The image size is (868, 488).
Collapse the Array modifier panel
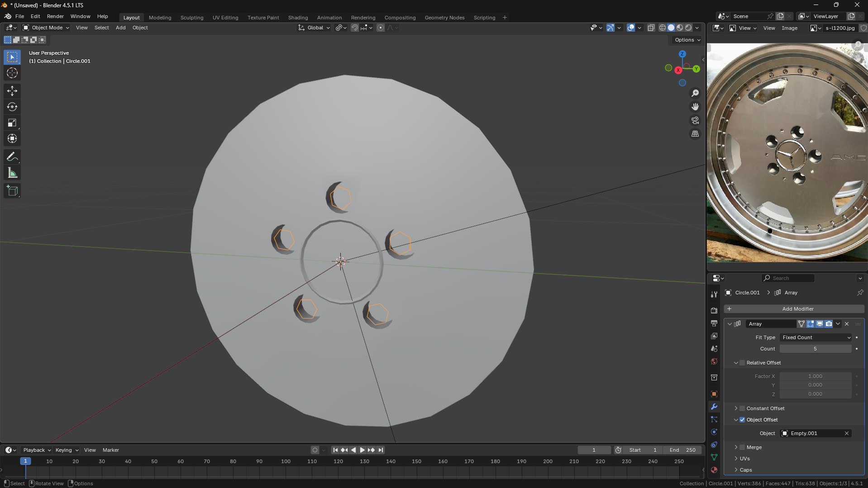(730, 324)
